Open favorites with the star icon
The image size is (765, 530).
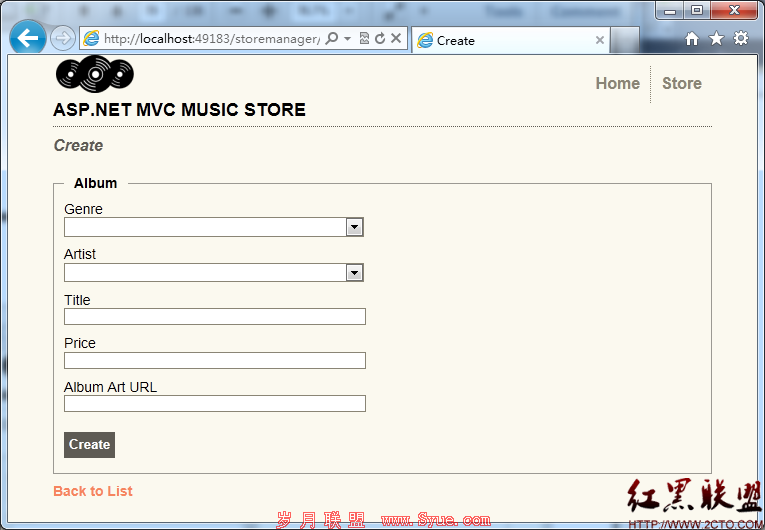[x=716, y=38]
